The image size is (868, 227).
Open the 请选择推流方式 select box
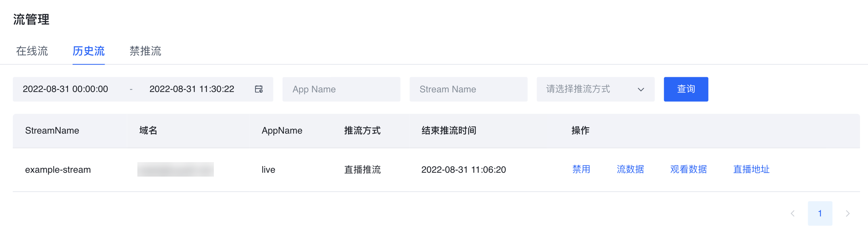point(595,89)
